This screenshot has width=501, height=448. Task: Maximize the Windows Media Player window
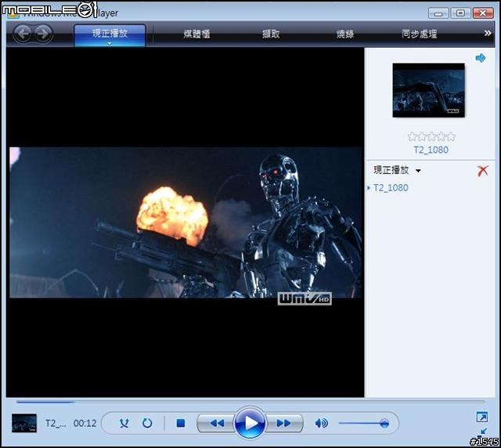coord(460,13)
